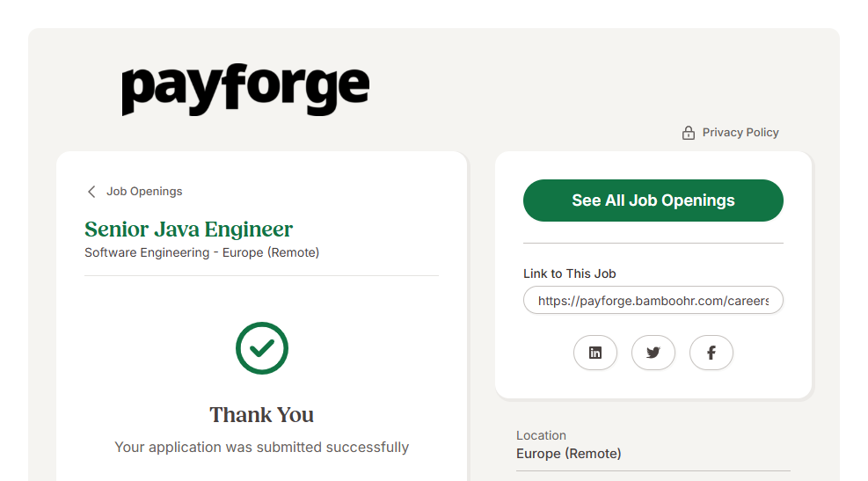Click the payforge logo
The width and height of the screenshot is (868, 481).
[x=245, y=90]
